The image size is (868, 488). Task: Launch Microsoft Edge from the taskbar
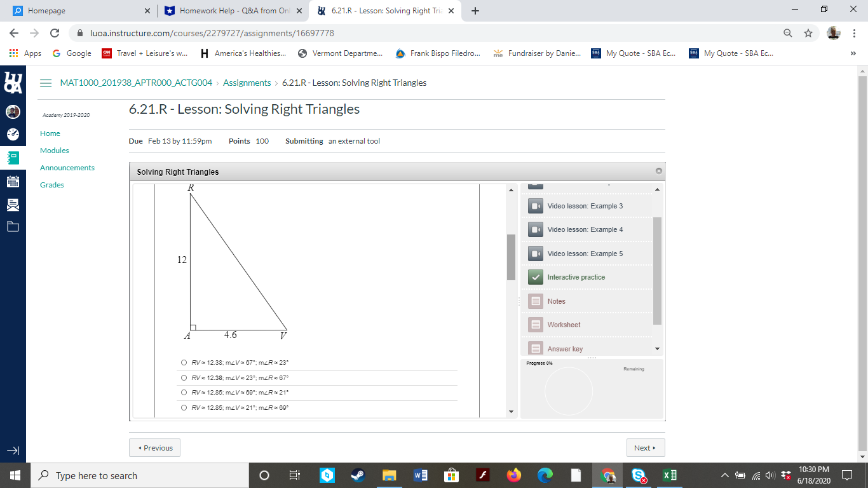545,475
